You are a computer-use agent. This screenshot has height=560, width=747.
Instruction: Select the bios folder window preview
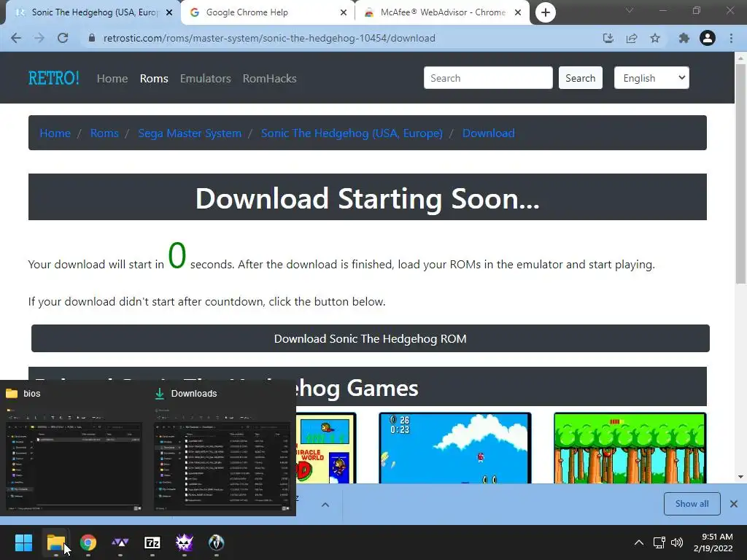(x=74, y=448)
